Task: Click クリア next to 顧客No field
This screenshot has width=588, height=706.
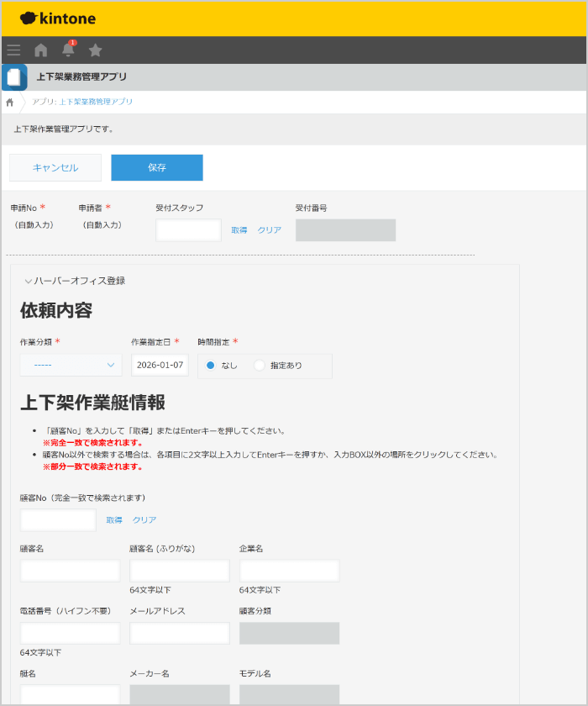Action: click(x=144, y=520)
